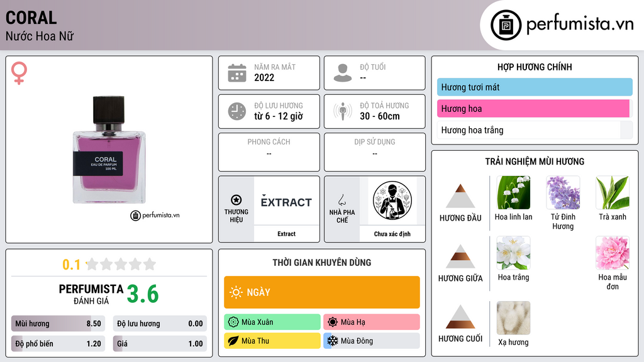The height and width of the screenshot is (362, 644).
Task: Click the Hương cuối pyramid icon
Action: tap(460, 317)
